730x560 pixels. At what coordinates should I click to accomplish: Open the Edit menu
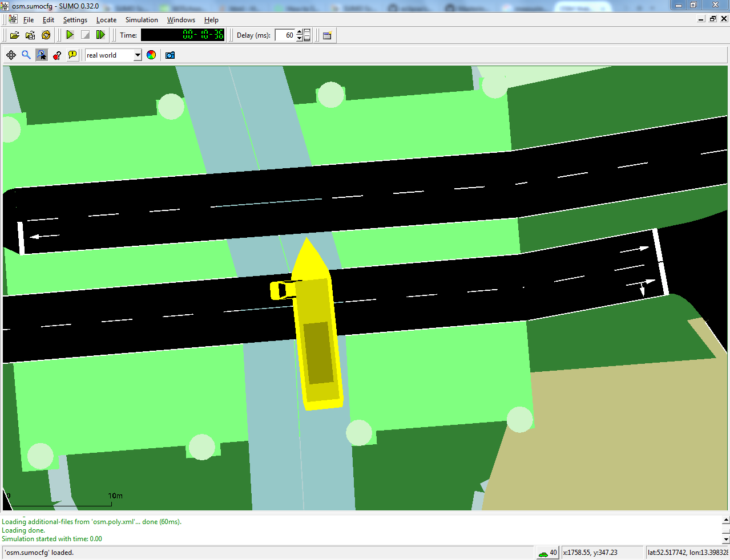(49, 20)
